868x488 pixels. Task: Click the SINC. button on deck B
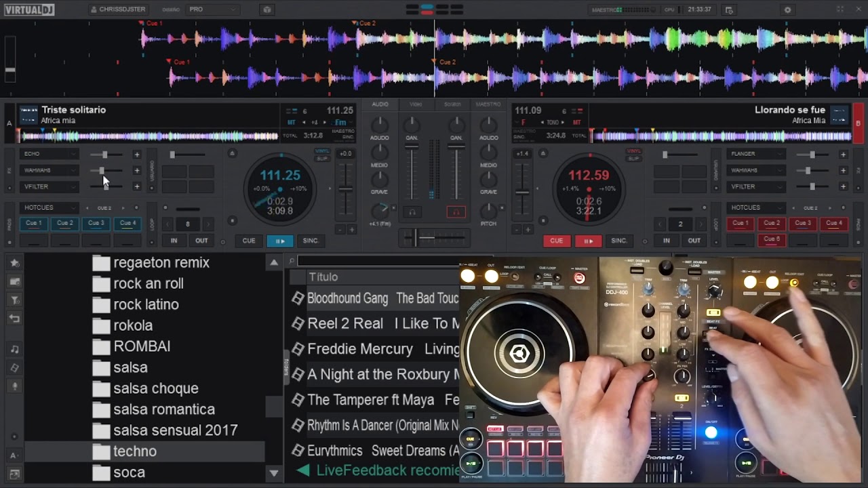point(619,241)
